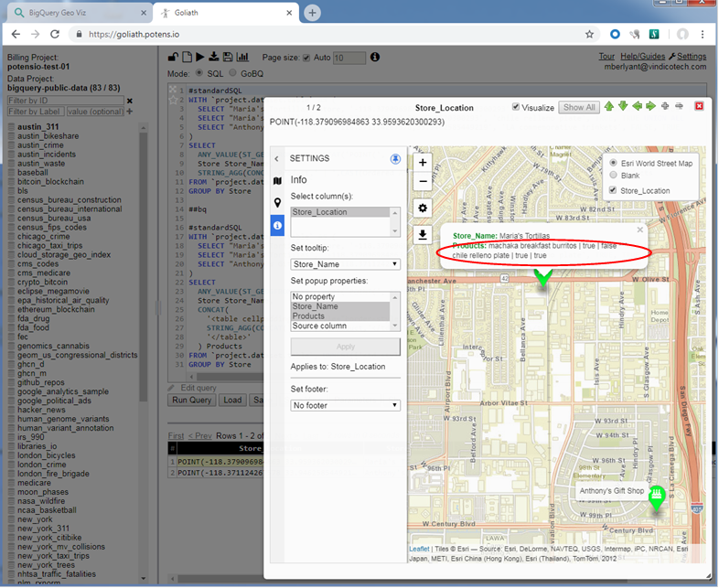
Task: Open the austin_311 dataset
Action: pyautogui.click(x=38, y=127)
